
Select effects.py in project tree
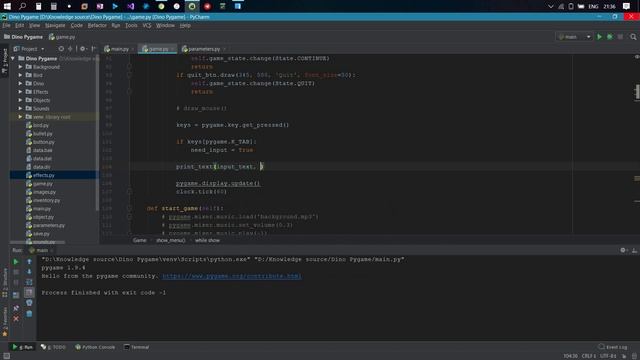[40, 175]
